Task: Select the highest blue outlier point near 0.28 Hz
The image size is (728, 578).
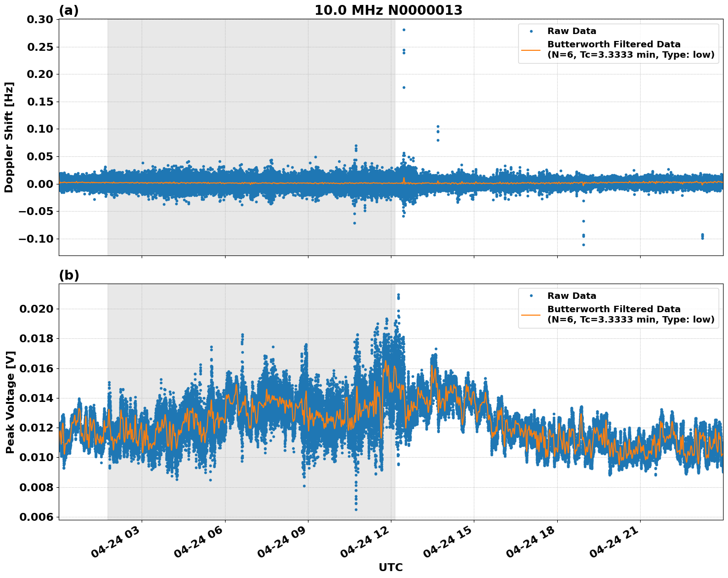Action: click(x=403, y=30)
